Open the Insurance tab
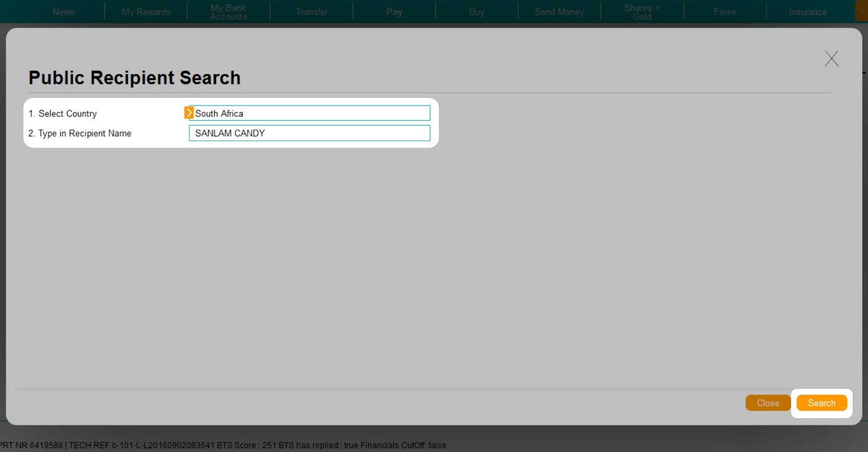The height and width of the screenshot is (452, 868). (807, 11)
